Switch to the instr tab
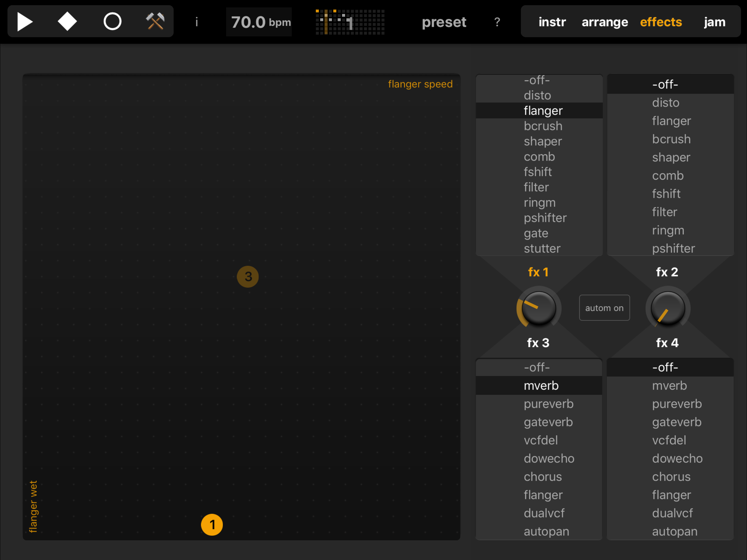 click(x=552, y=22)
